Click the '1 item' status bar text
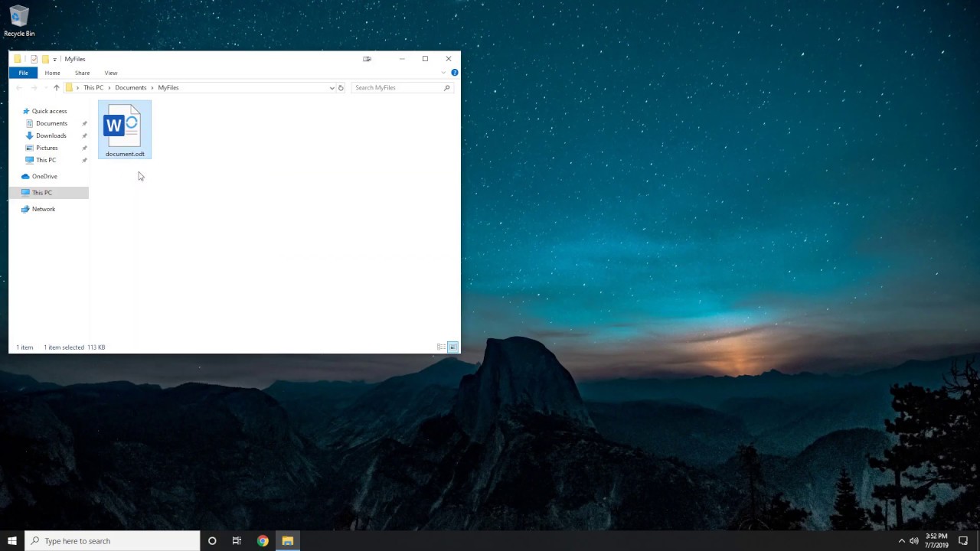 pyautogui.click(x=24, y=347)
